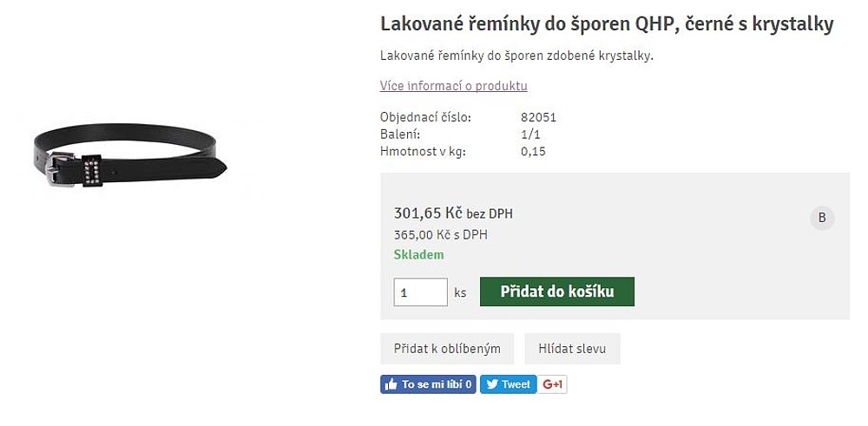This screenshot has width=868, height=426.
Task: Click the order number 82051
Action: click(538, 117)
